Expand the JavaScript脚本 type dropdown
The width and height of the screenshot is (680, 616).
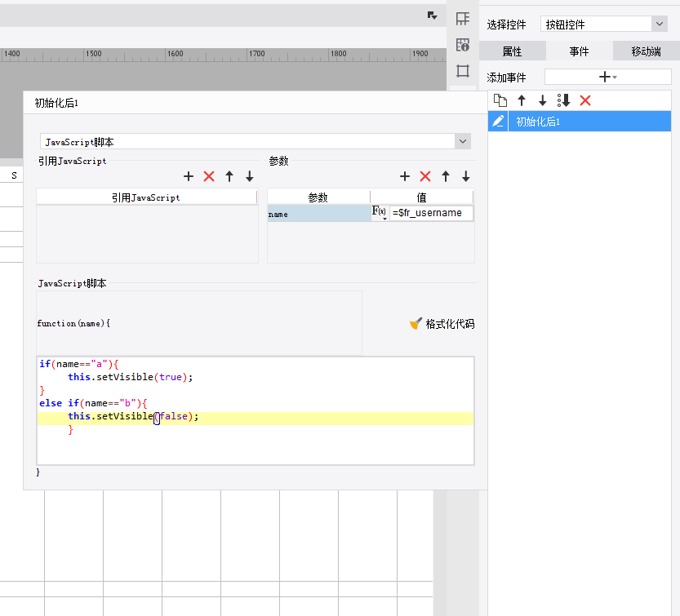coord(464,142)
